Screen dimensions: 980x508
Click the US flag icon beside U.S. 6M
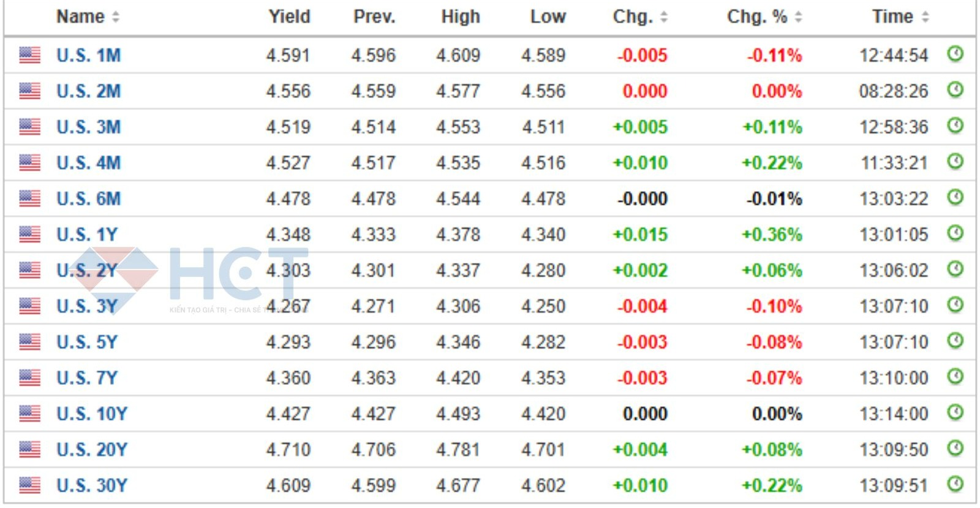29,199
